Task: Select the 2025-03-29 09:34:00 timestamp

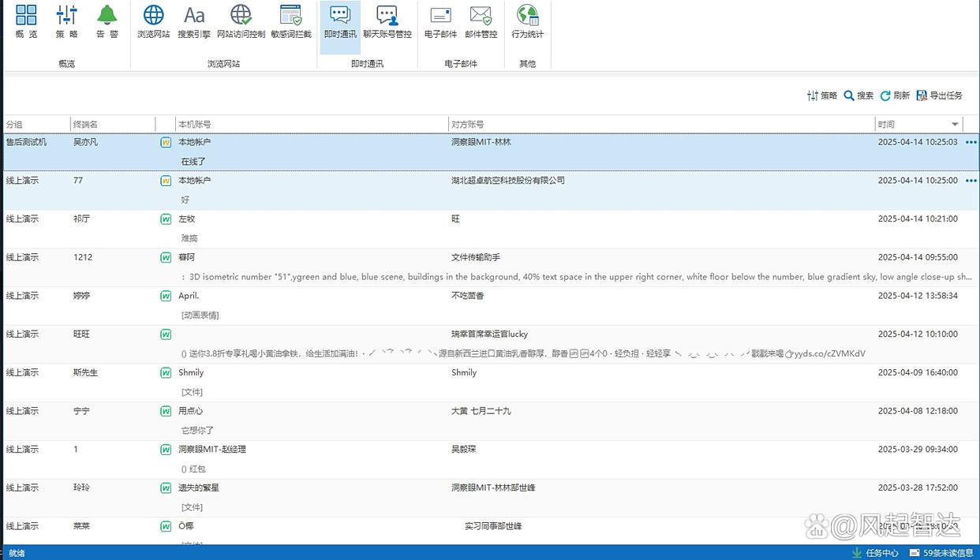Action: [918, 450]
